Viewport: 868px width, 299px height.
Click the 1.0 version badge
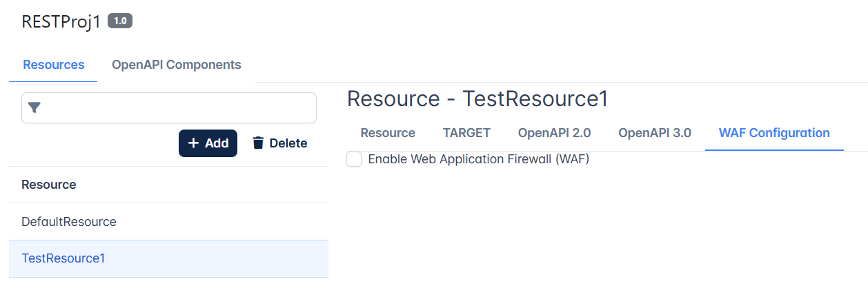[x=120, y=21]
